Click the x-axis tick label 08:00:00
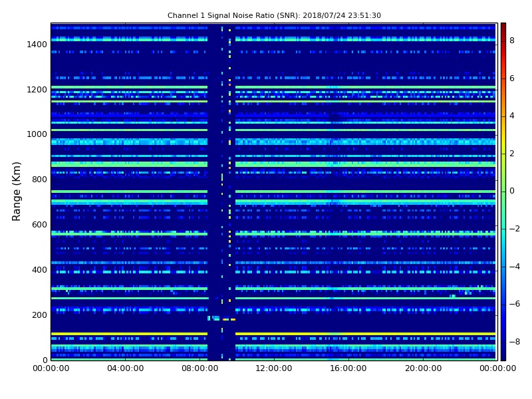Viewport: 532px width, 399px height. (x=200, y=368)
